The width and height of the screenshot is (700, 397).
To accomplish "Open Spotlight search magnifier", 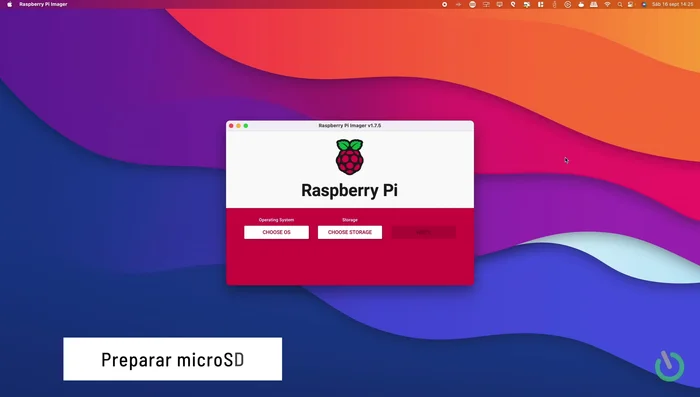I will point(620,4).
